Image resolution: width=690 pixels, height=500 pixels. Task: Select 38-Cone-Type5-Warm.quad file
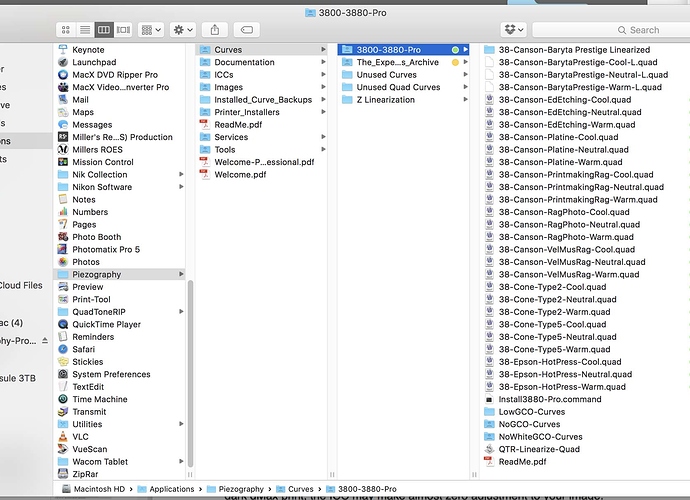pos(554,349)
